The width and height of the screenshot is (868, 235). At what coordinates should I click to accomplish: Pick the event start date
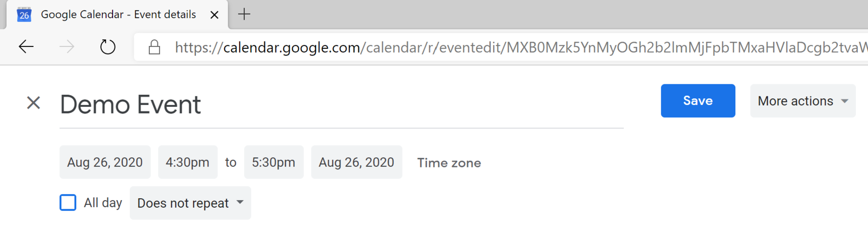105,162
